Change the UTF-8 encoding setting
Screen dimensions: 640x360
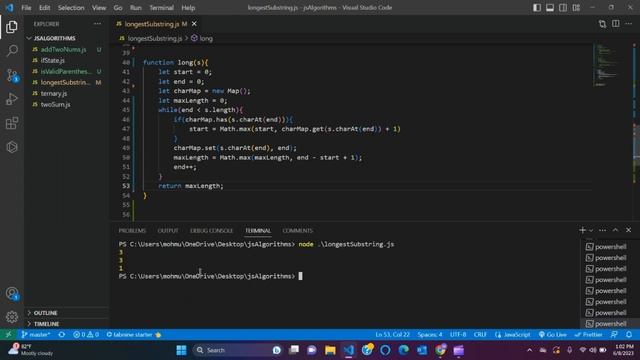tap(458, 335)
